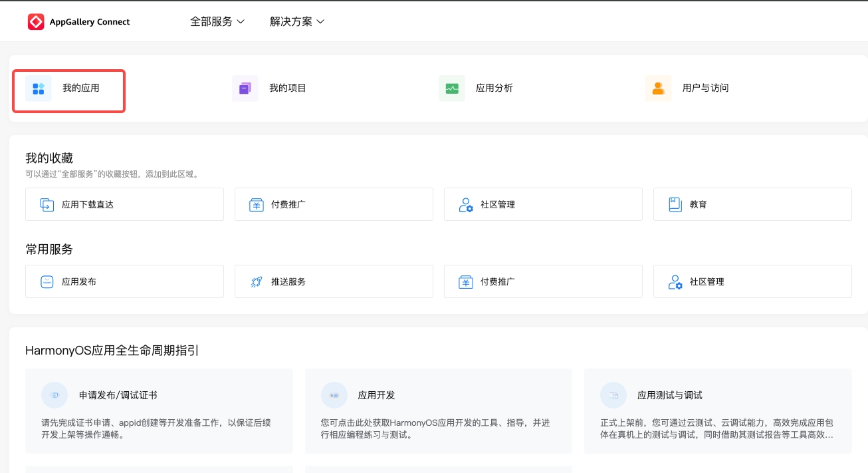868x473 pixels.
Task: Click the 我的收藏 section heading
Action: [49, 158]
